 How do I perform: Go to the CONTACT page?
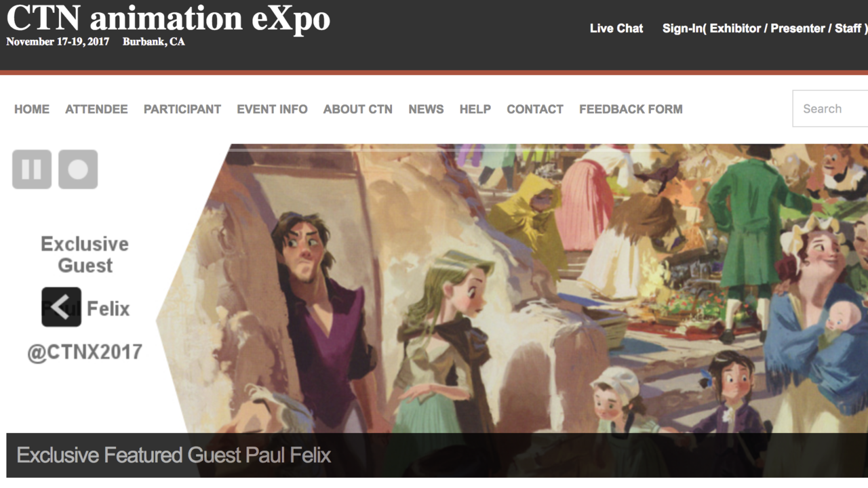click(x=535, y=109)
